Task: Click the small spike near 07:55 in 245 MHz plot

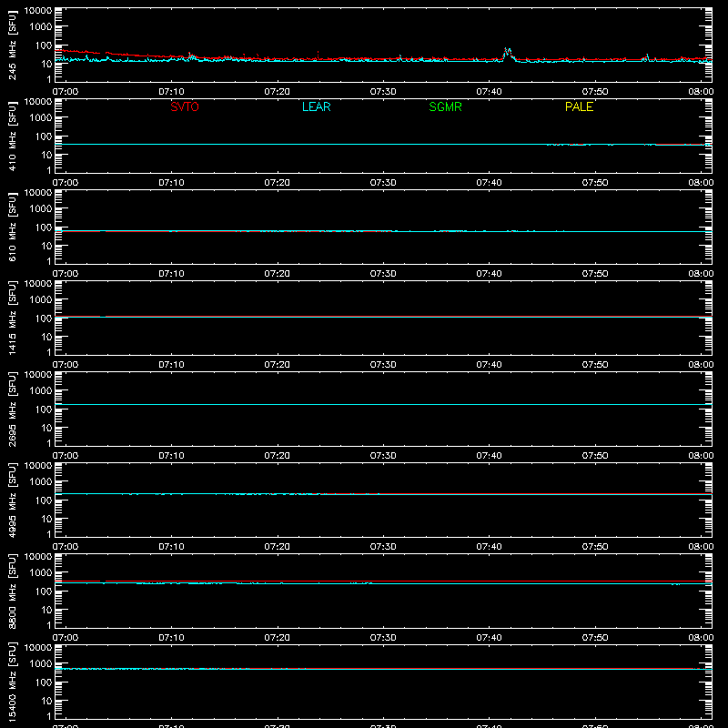Action: (647, 56)
